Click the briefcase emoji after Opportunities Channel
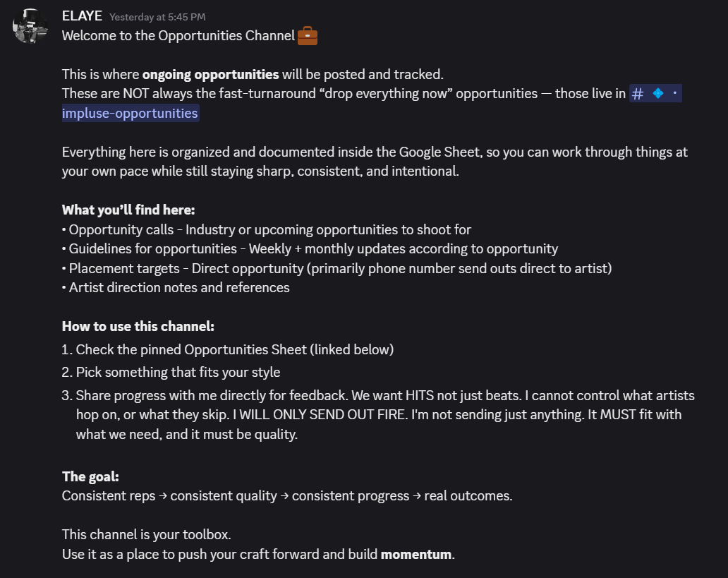 tap(308, 36)
